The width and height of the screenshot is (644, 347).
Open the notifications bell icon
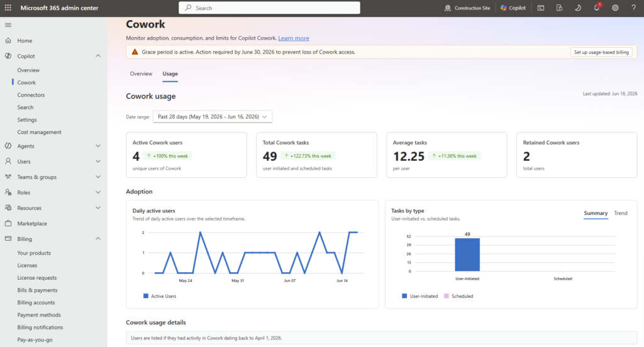tap(597, 8)
